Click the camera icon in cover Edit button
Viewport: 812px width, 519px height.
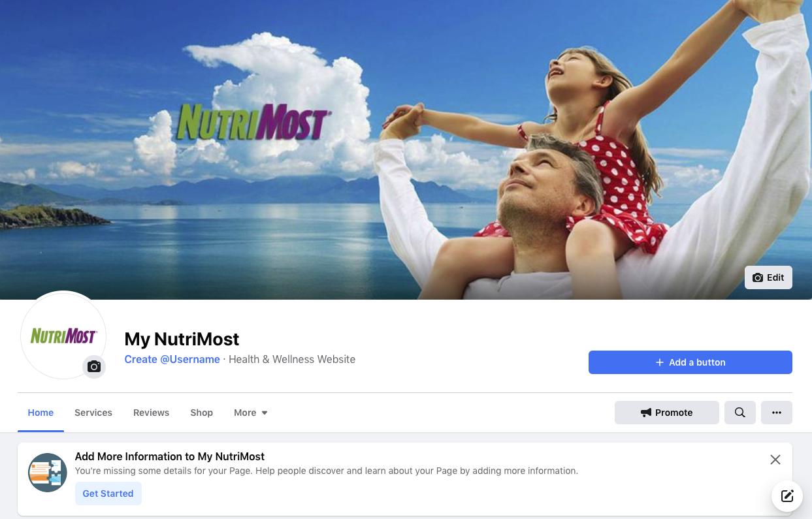click(x=758, y=277)
